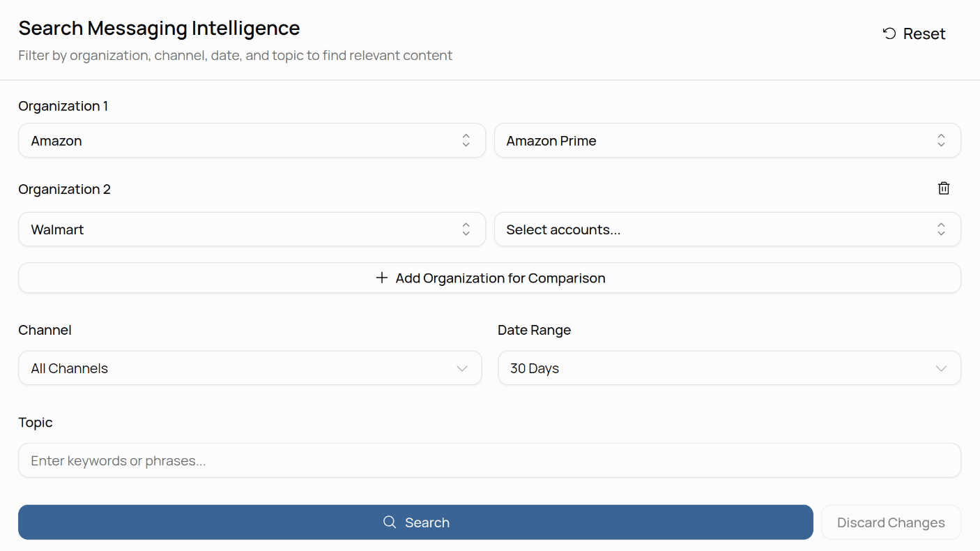The height and width of the screenshot is (551, 980).
Task: Click the Search Messaging Intelligence heading
Action: (x=159, y=28)
